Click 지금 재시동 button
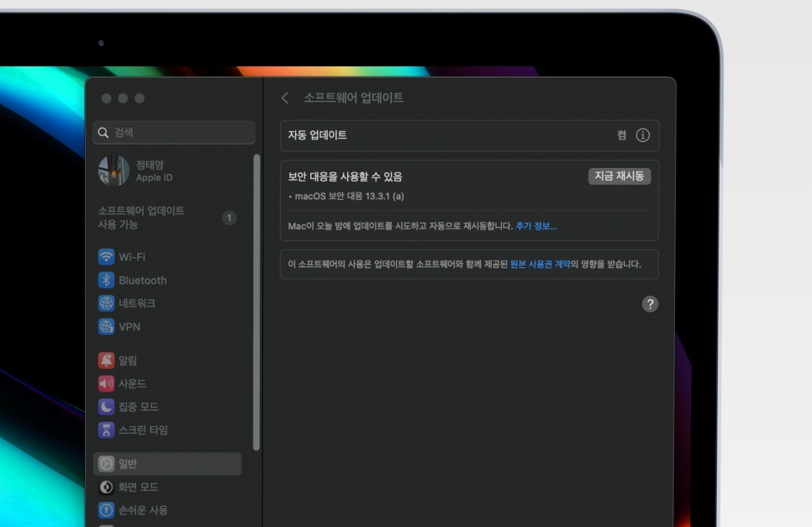Viewport: 812px width, 527px height. 620,176
